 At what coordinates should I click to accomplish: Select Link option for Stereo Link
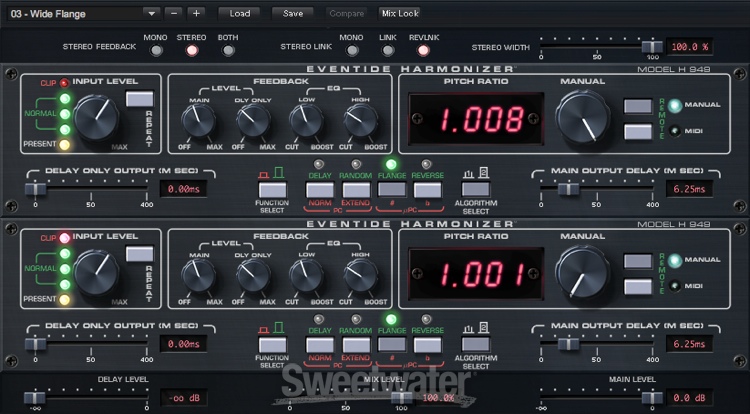pyautogui.click(x=388, y=49)
